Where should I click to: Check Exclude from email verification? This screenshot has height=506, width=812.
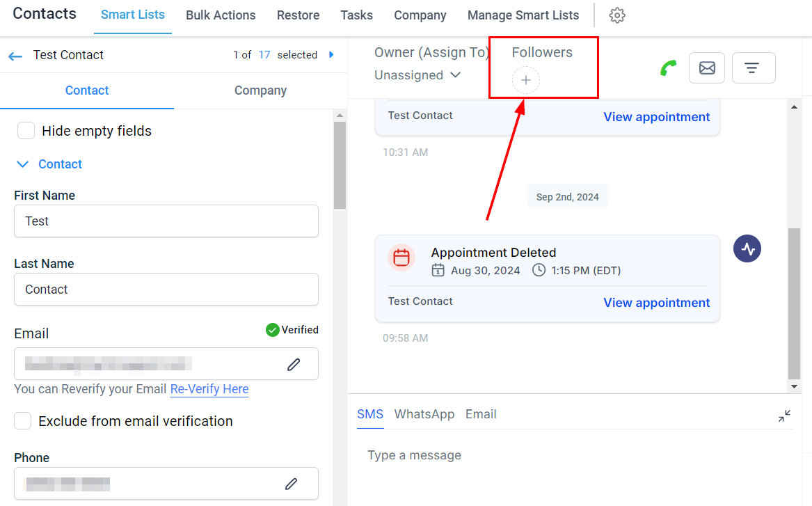[23, 421]
